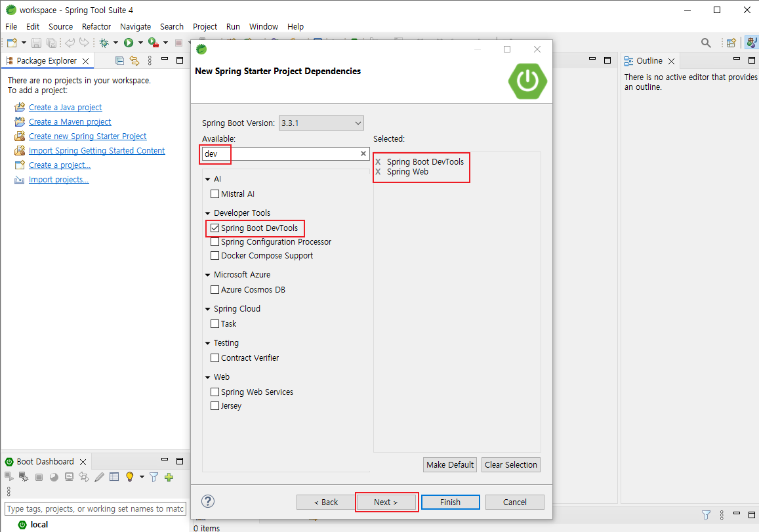759x532 pixels.
Task: Click Boot Dashboard properties table icon
Action: point(114,477)
